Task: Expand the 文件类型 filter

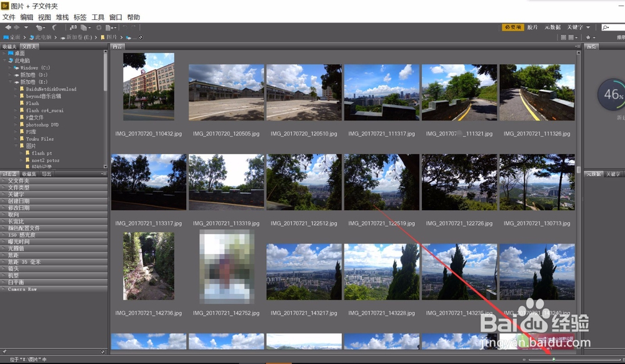Action: (54, 187)
